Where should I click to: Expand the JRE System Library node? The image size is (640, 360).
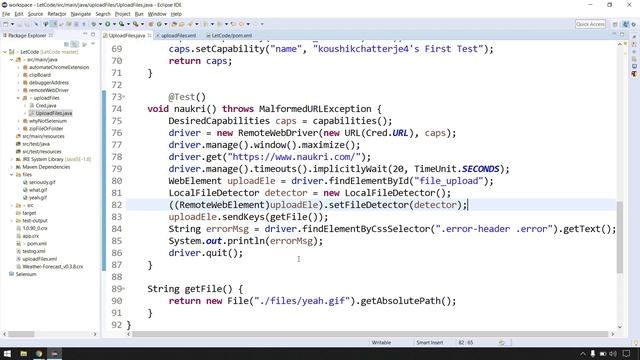(x=11, y=159)
